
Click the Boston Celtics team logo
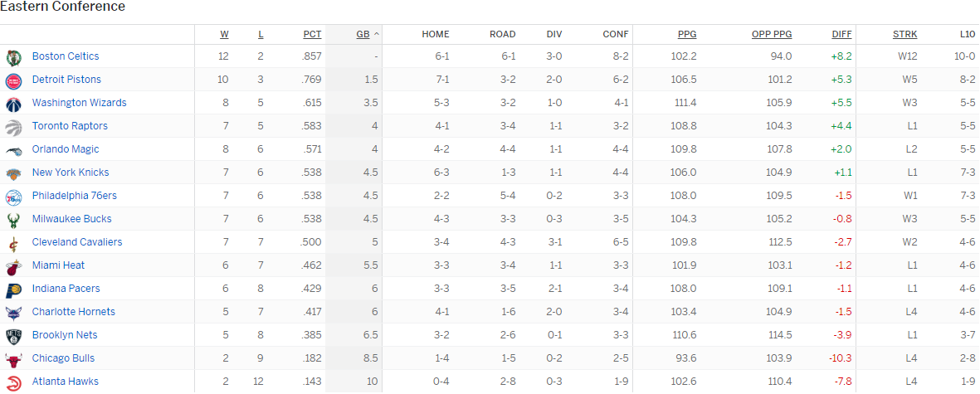click(x=13, y=56)
